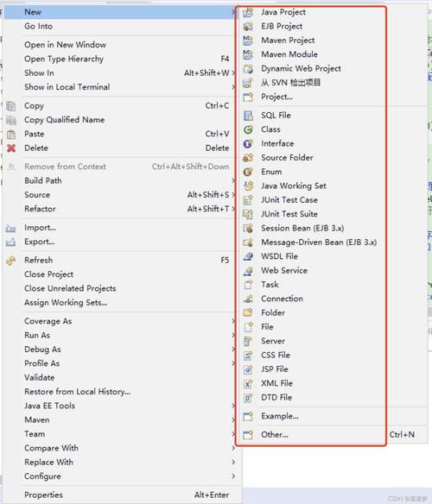Expand the Team submenu

coord(233,434)
